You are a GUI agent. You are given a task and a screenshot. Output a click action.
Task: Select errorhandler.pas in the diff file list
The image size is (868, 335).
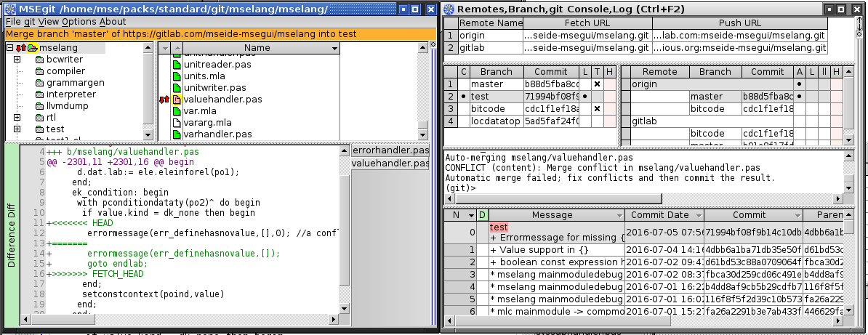(390, 150)
